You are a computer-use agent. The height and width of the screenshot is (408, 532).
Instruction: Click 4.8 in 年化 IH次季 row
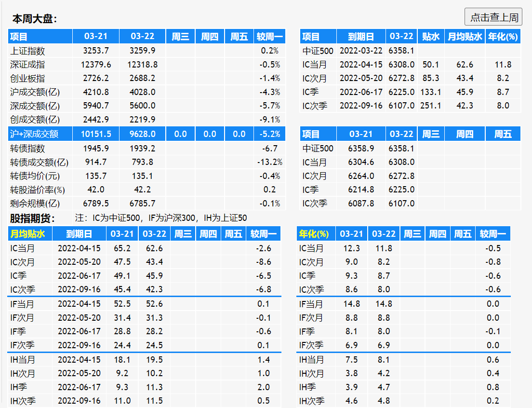pyautogui.click(x=384, y=401)
